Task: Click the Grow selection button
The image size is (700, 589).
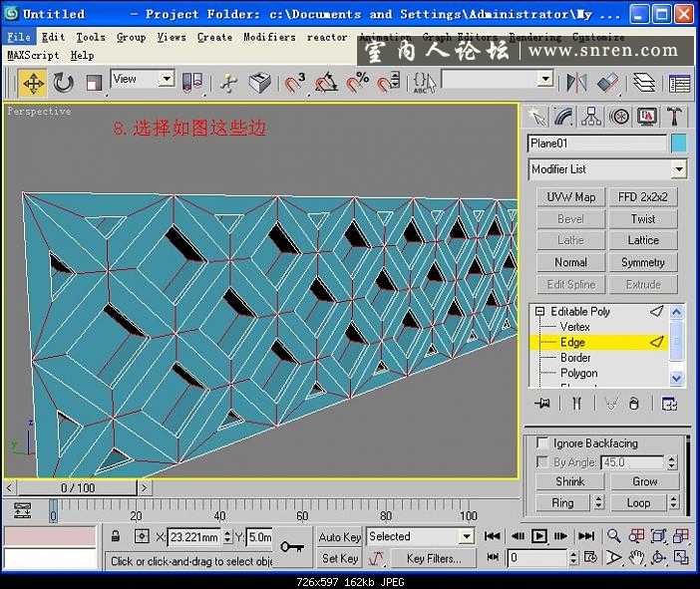Action: (644, 481)
